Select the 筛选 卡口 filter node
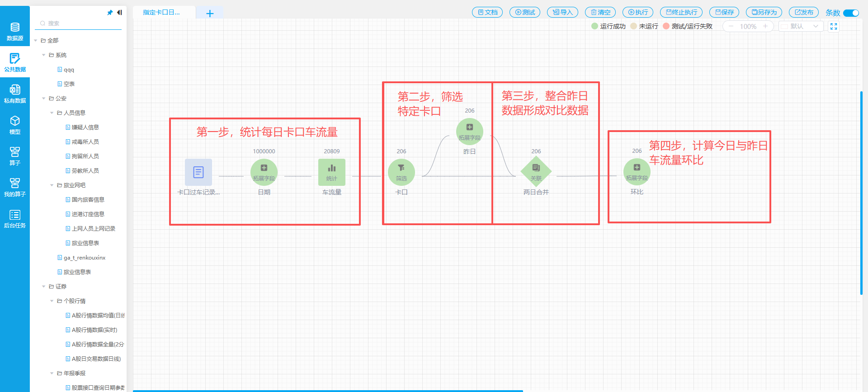 coord(401,172)
